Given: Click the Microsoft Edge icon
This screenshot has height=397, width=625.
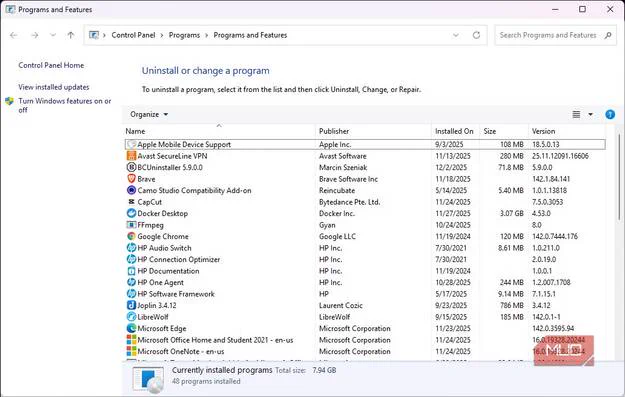Looking at the screenshot, I should (x=132, y=328).
